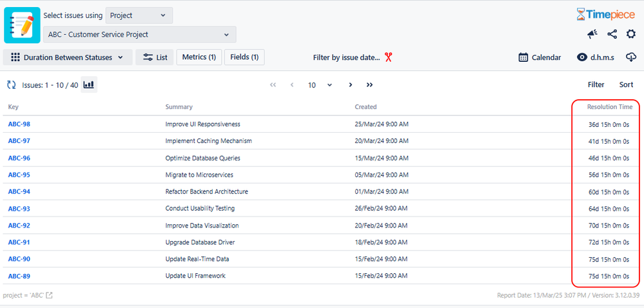Open issue ABC-96
644x308 pixels.
pos(19,158)
